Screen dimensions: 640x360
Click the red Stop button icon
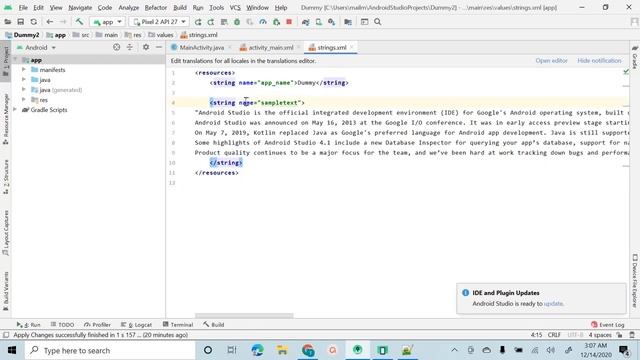point(289,22)
